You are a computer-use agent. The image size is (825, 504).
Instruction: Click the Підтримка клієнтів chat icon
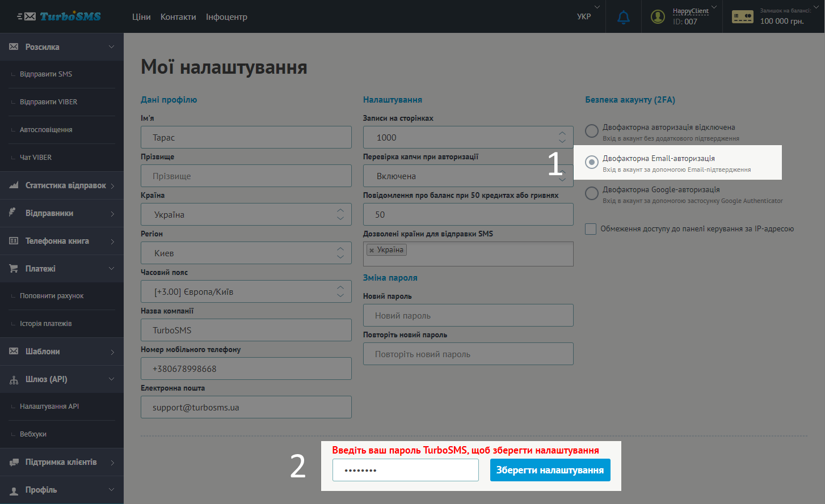tap(14, 463)
